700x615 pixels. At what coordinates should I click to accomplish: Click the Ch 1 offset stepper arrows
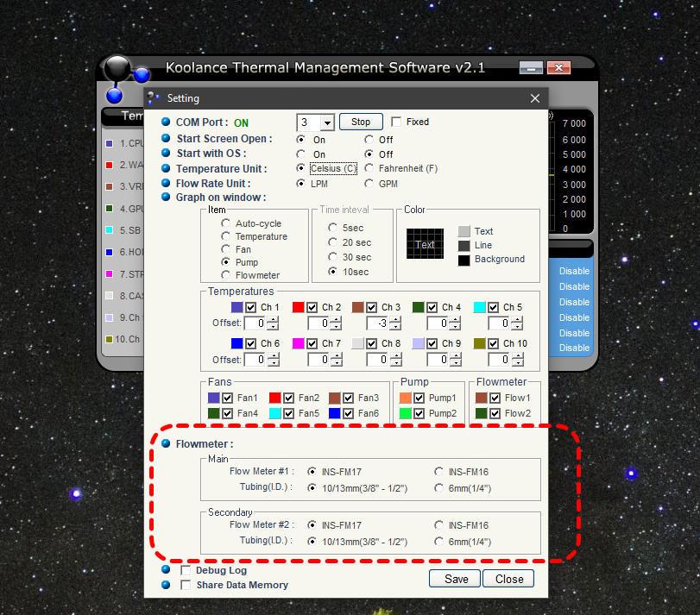273,323
